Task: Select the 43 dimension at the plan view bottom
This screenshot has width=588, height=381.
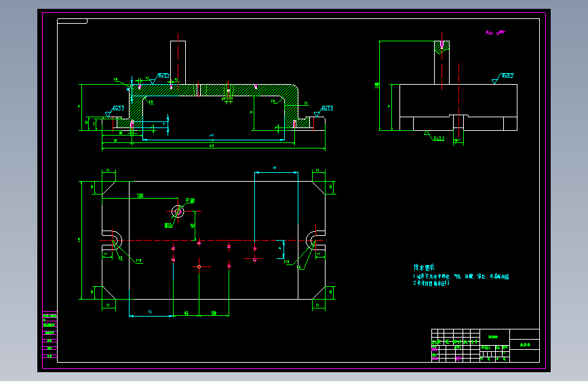Action: point(186,313)
